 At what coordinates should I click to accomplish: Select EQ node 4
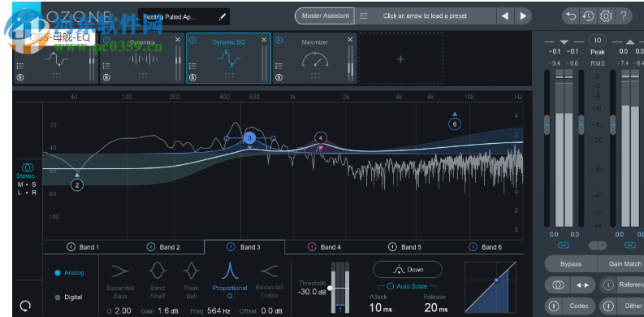(x=321, y=138)
